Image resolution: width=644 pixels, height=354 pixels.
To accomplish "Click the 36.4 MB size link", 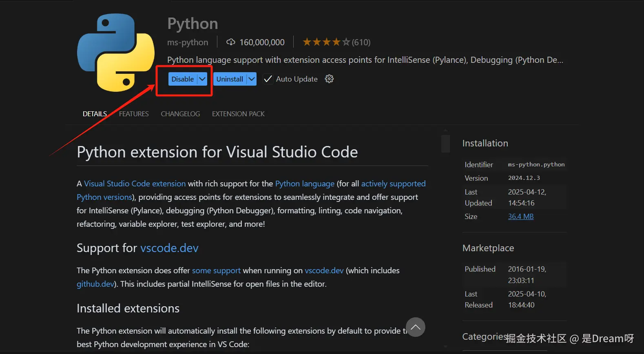I will 520,217.
